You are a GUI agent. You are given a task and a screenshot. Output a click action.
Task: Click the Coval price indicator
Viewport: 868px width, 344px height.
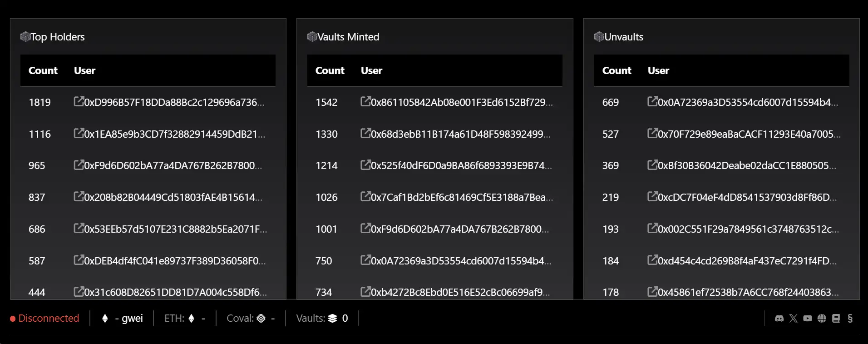pos(250,319)
